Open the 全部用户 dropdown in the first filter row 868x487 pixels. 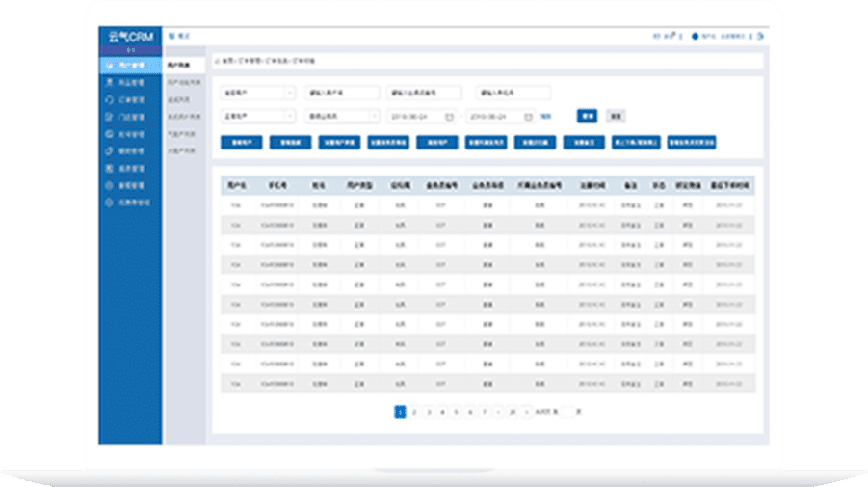[258, 94]
